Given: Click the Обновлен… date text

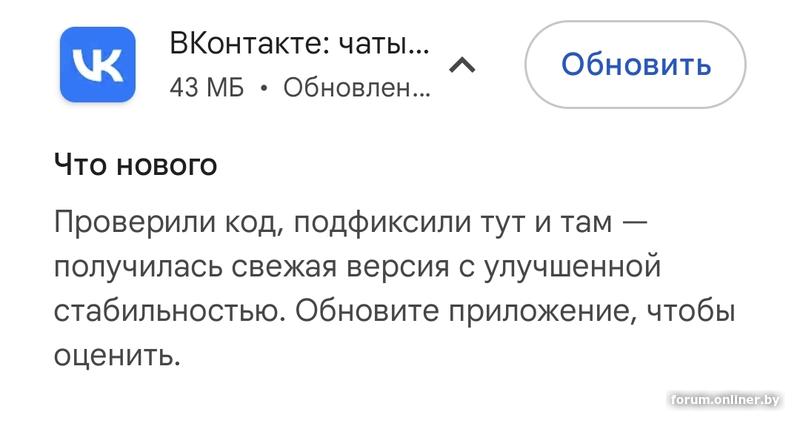Looking at the screenshot, I should click(357, 87).
